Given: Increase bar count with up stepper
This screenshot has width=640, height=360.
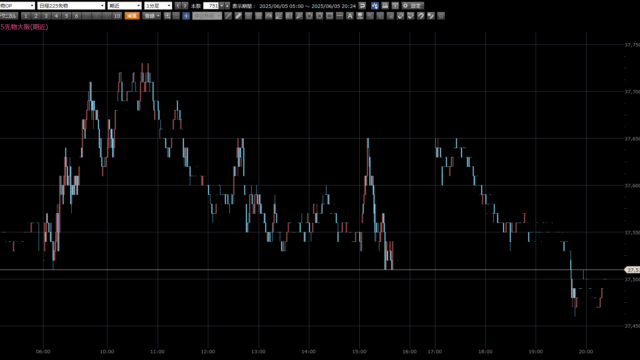Looking at the screenshot, I should coord(227,6).
